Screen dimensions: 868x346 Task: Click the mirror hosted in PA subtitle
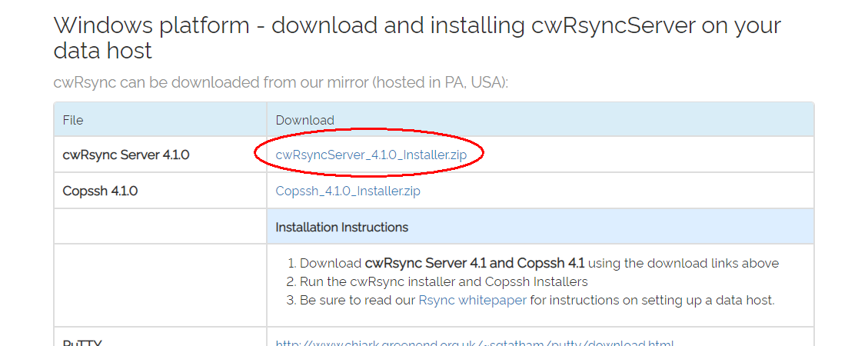click(281, 82)
